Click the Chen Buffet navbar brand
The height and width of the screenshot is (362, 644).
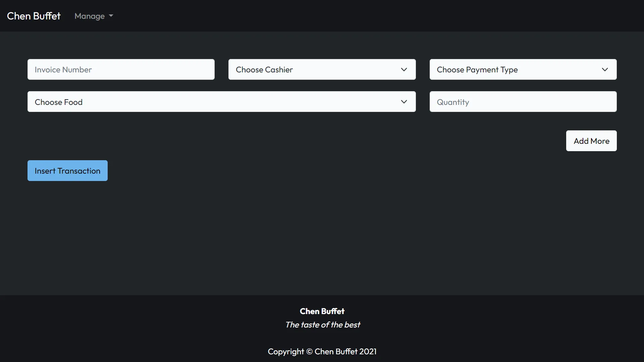(x=34, y=16)
